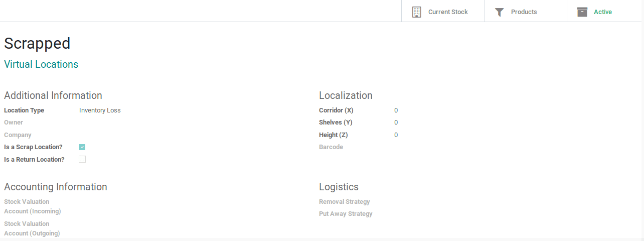Click the Shelves (Y) value field

point(396,123)
